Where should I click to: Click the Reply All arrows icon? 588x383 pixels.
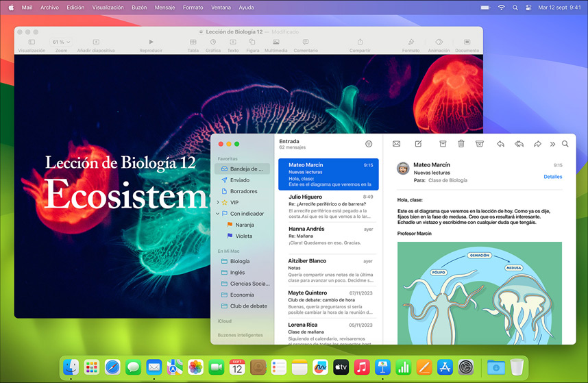(x=519, y=144)
